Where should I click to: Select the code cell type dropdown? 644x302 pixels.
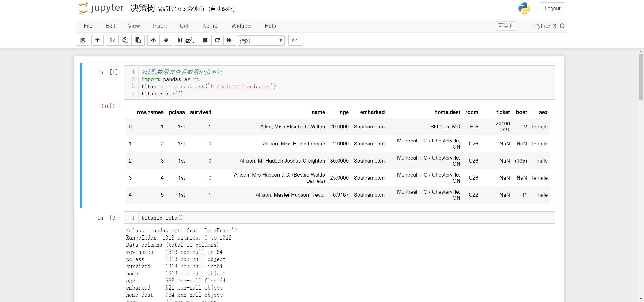pos(261,40)
